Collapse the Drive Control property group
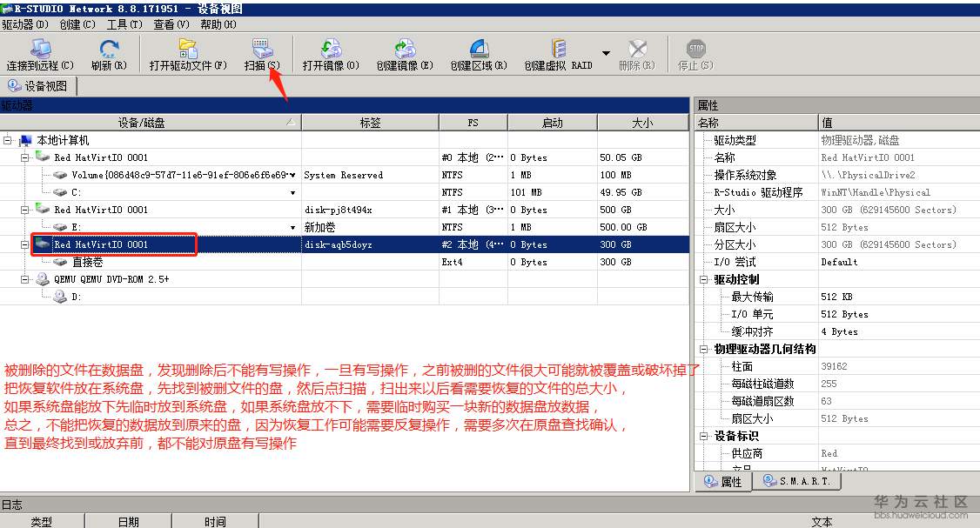Viewport: 980px width, 528px height. coord(703,279)
